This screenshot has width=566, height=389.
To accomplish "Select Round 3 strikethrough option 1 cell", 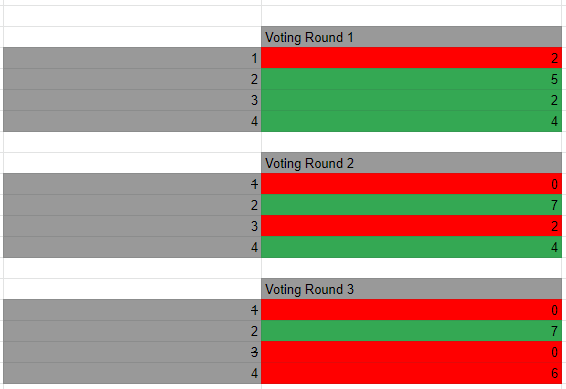I will (x=132, y=310).
